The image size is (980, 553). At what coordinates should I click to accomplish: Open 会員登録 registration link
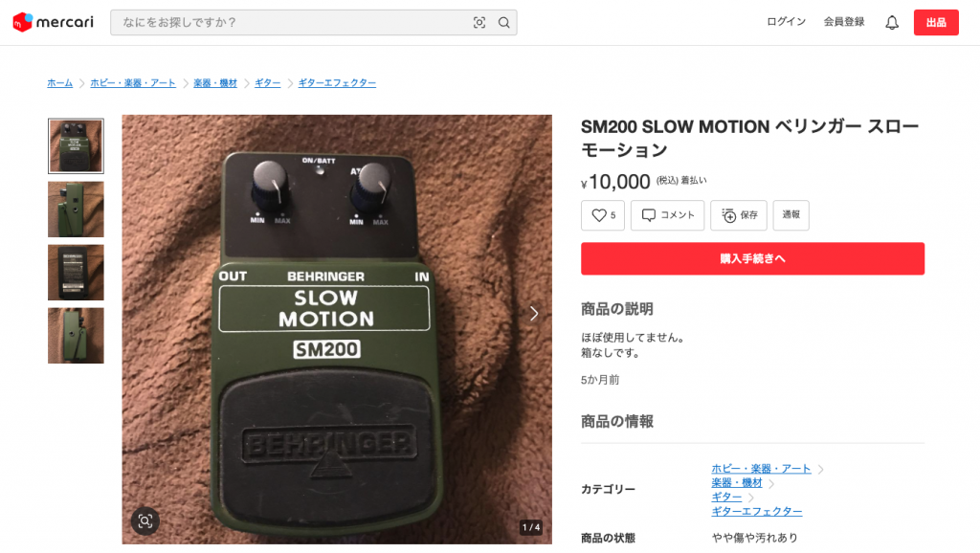click(844, 22)
